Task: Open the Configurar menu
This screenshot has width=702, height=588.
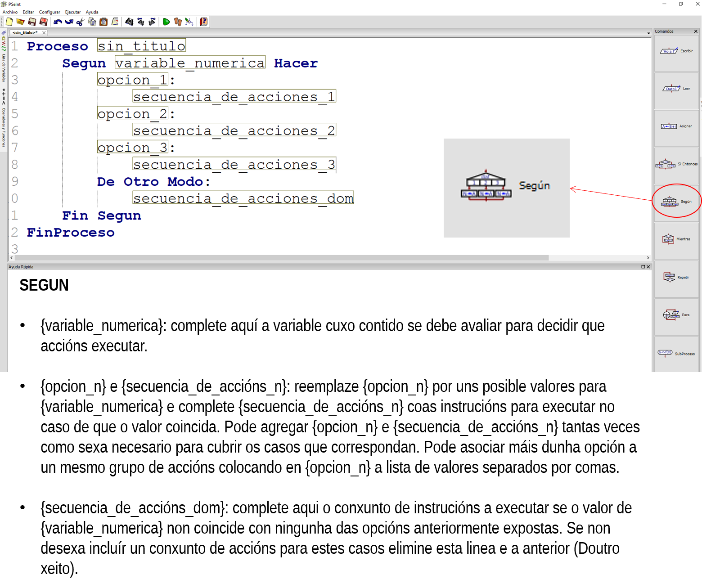Action: click(49, 12)
